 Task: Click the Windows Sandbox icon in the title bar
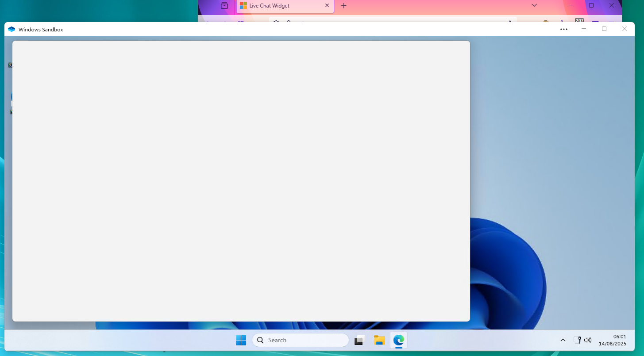(x=11, y=29)
